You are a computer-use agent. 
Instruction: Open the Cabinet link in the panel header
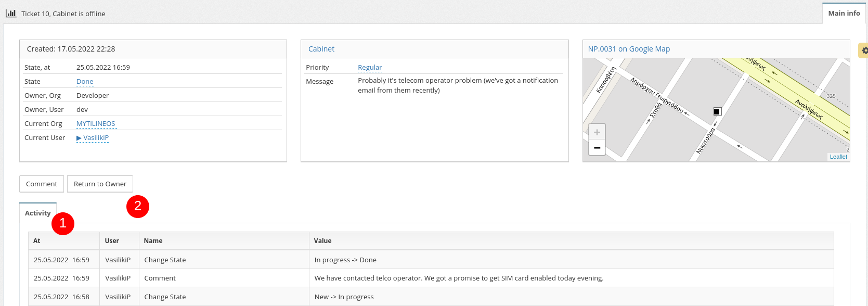click(x=321, y=49)
